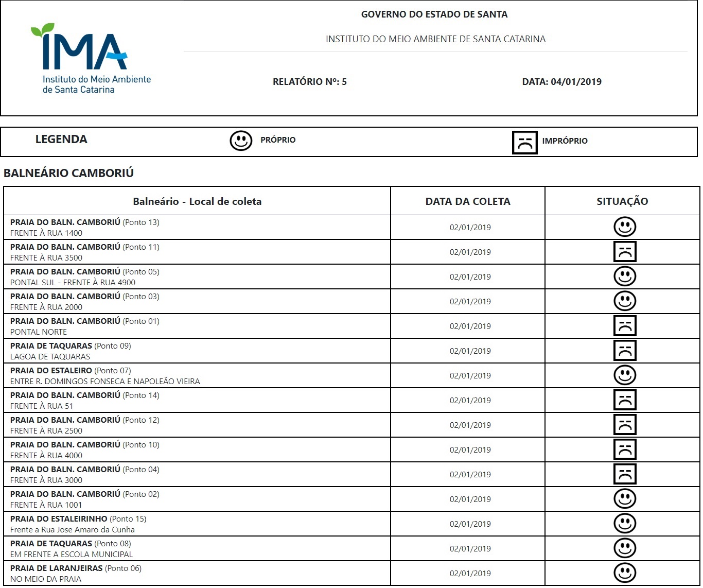
Task: Click the status icon for Ponto 05 row
Action: (x=625, y=276)
